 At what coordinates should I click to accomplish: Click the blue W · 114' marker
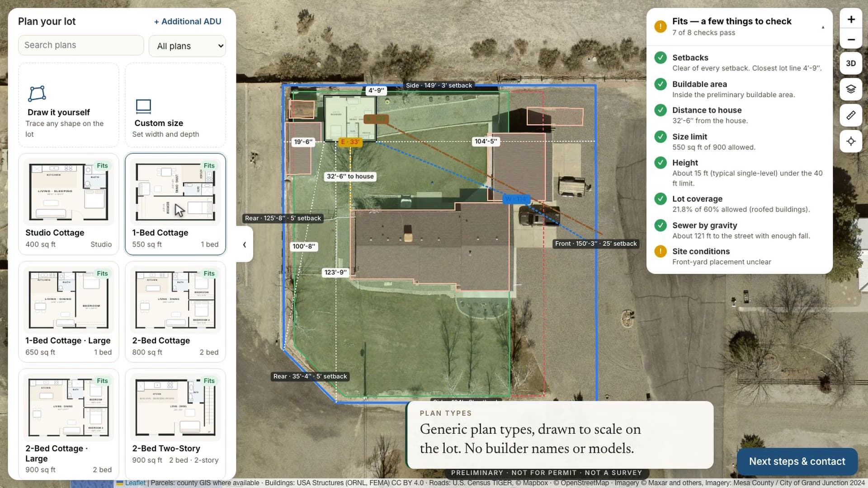tap(516, 199)
